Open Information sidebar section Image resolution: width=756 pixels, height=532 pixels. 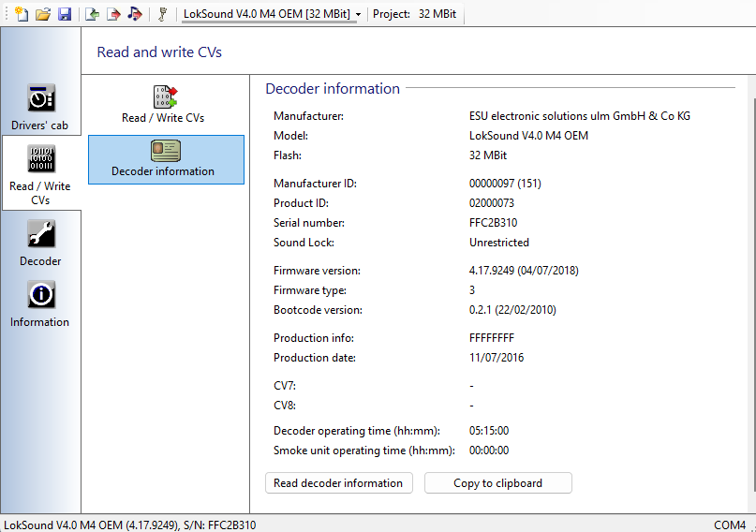40,304
